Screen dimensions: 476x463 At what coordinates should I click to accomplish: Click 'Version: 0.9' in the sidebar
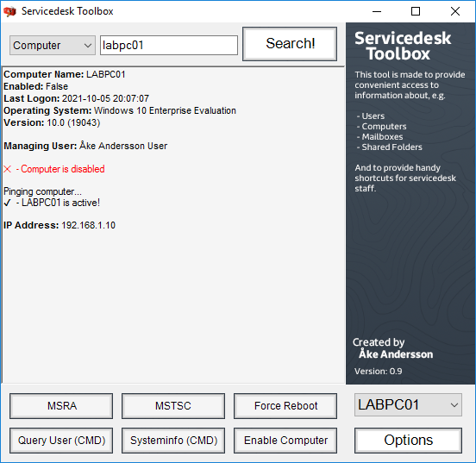(x=378, y=371)
